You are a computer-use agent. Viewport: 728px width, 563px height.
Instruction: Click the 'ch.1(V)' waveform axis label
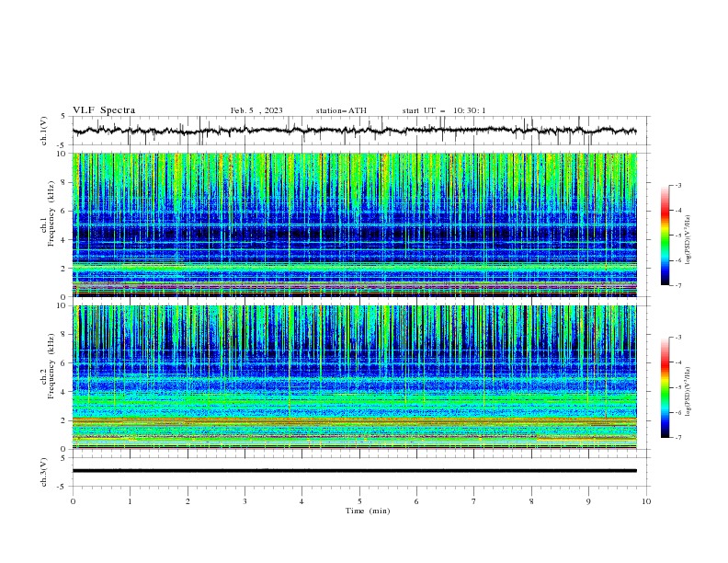tap(44, 131)
